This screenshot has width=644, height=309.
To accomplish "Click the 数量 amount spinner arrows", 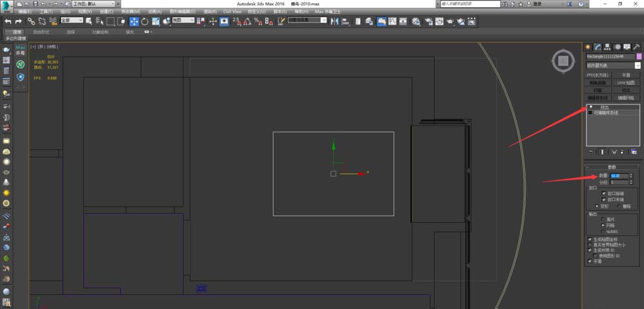I will (631, 176).
